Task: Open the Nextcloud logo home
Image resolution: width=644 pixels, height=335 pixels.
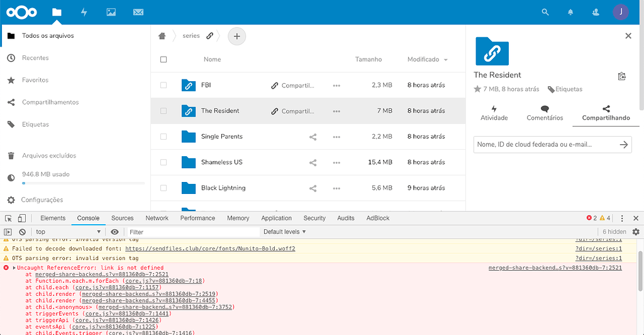Action: [21, 13]
